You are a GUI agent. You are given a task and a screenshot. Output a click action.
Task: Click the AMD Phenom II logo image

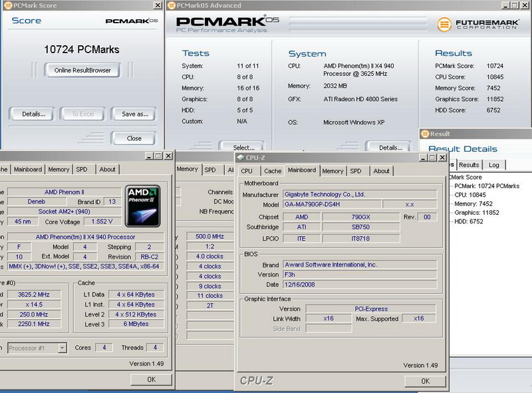click(142, 205)
